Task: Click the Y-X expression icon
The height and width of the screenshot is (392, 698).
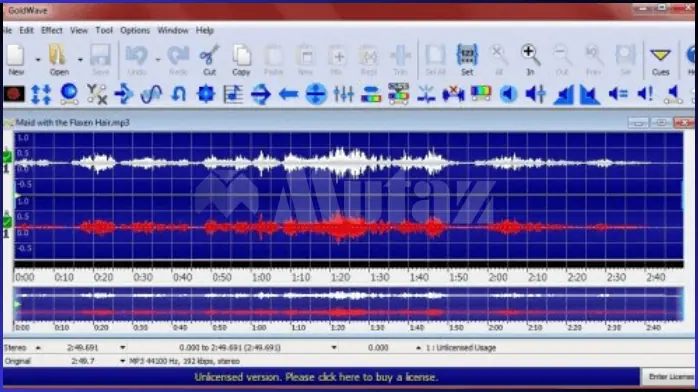Action: pyautogui.click(x=97, y=94)
